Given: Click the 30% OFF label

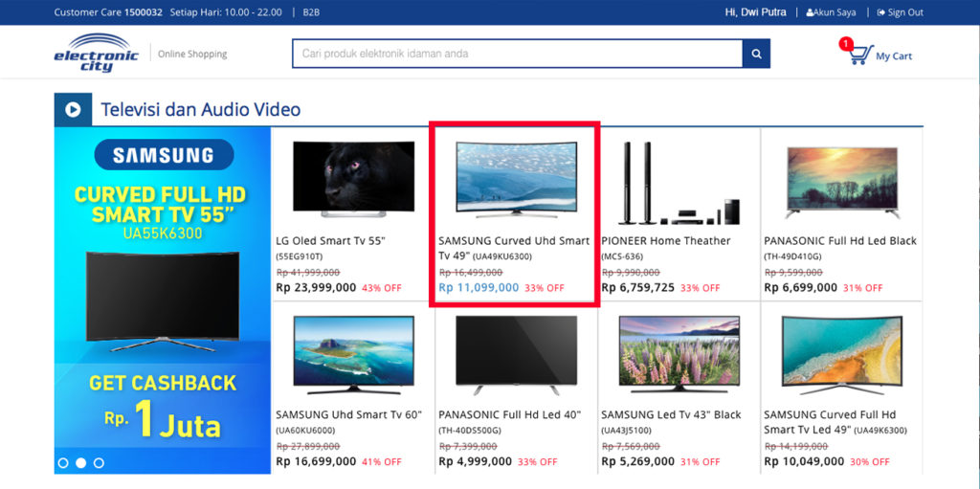Looking at the screenshot, I should [x=869, y=462].
